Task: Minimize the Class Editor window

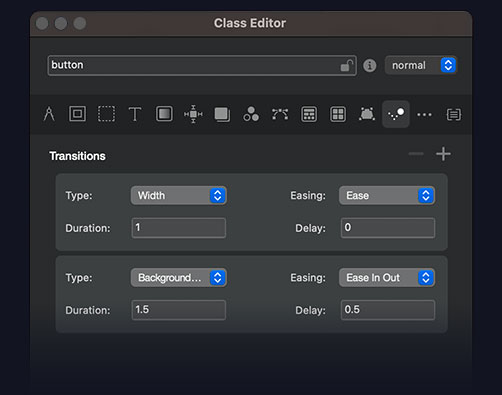Action: [61, 23]
